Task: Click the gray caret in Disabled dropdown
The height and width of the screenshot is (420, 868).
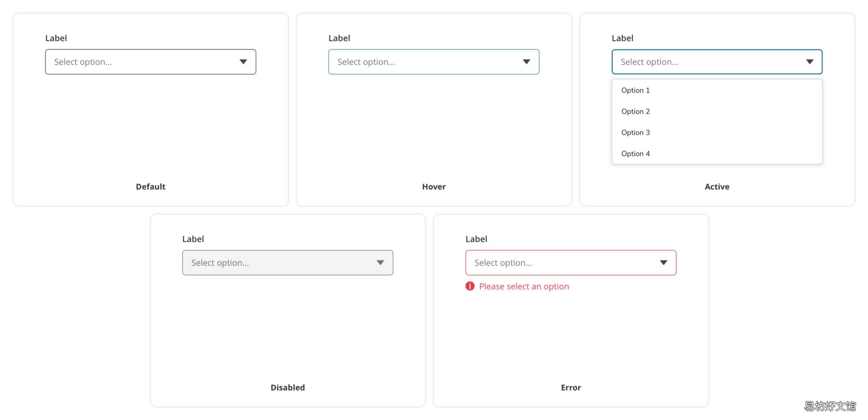Action: 380,262
